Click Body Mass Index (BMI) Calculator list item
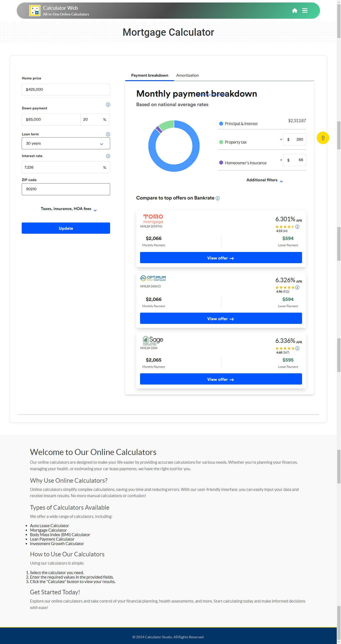Viewport: 341px width, 644px height. click(60, 535)
